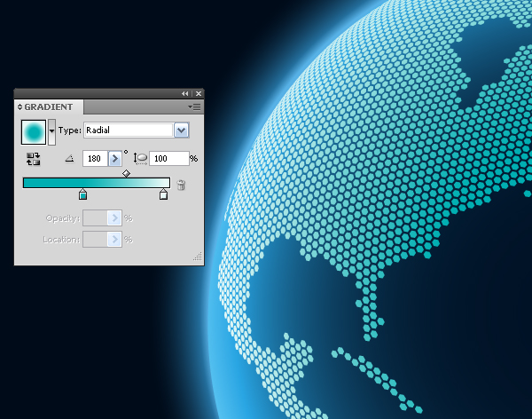
Task: Select the teal gradient color stop
Action: pos(82,194)
